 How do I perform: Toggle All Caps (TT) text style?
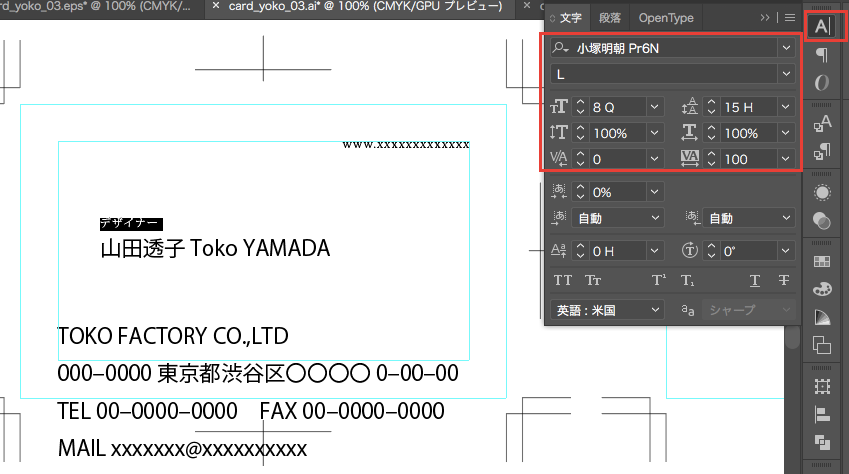coord(563,281)
